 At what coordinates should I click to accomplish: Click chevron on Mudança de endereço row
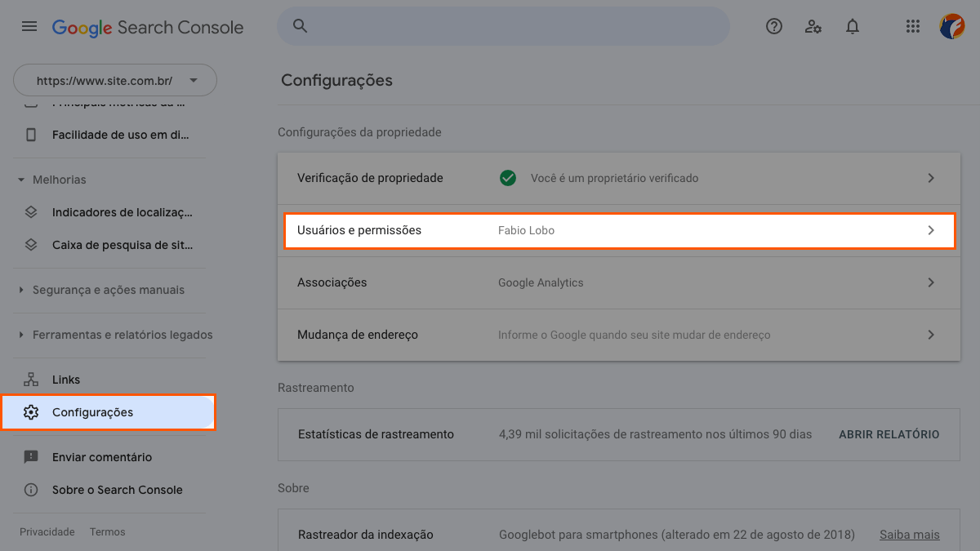(931, 335)
